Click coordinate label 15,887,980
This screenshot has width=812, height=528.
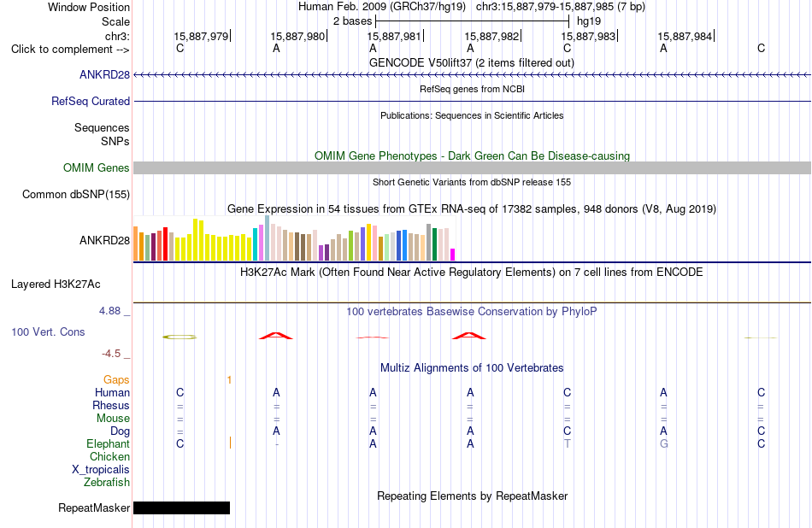pyautogui.click(x=297, y=36)
